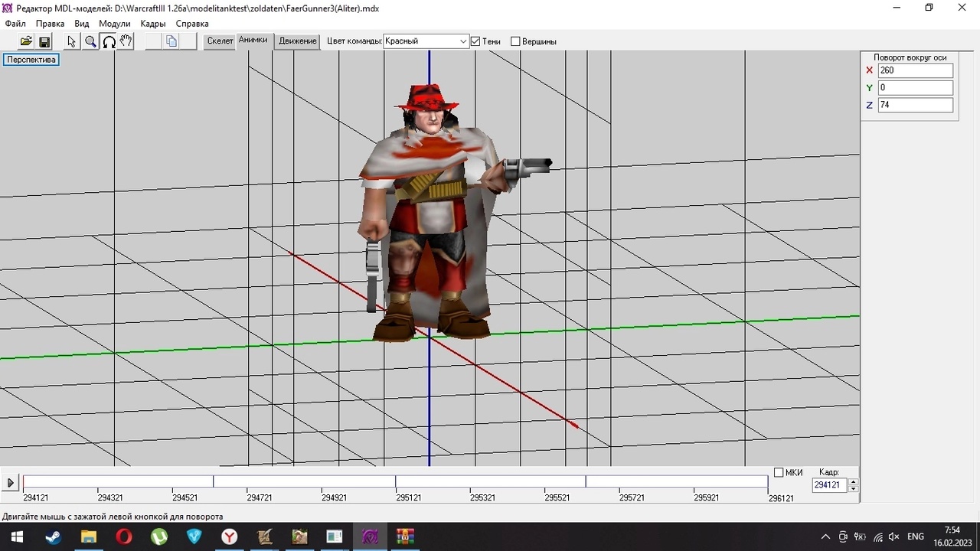Open the clock and date flyout
Image resolution: width=980 pixels, height=551 pixels.
[952, 536]
